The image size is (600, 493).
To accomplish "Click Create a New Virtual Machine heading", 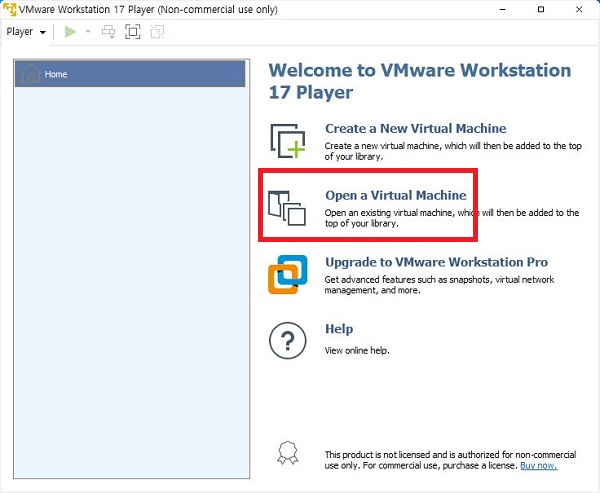I will coord(416,129).
